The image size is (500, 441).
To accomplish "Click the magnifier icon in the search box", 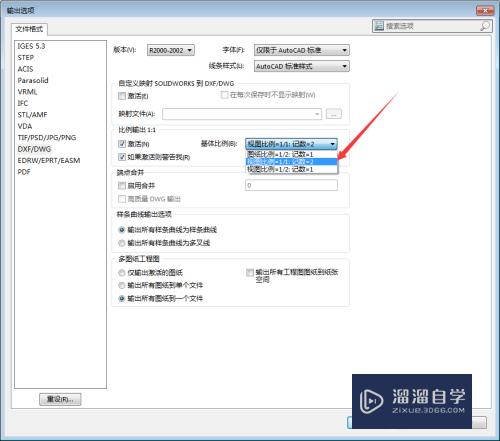I will [485, 26].
